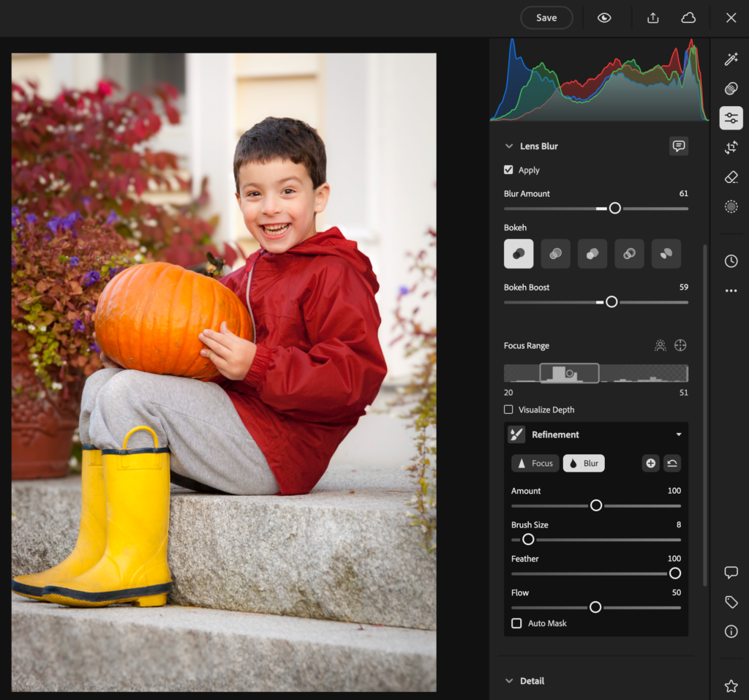749x700 pixels.
Task: Adjust the Blur Amount slider
Action: click(x=614, y=208)
